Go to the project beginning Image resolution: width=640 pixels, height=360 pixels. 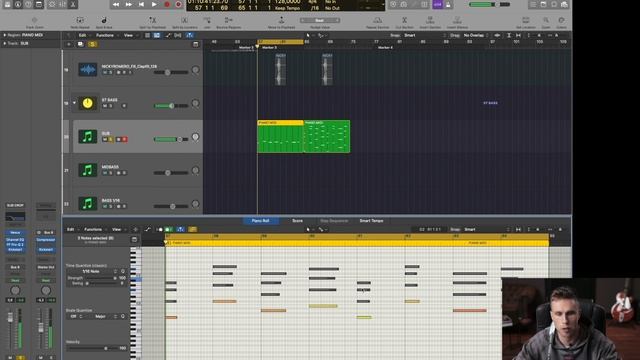coord(141,4)
